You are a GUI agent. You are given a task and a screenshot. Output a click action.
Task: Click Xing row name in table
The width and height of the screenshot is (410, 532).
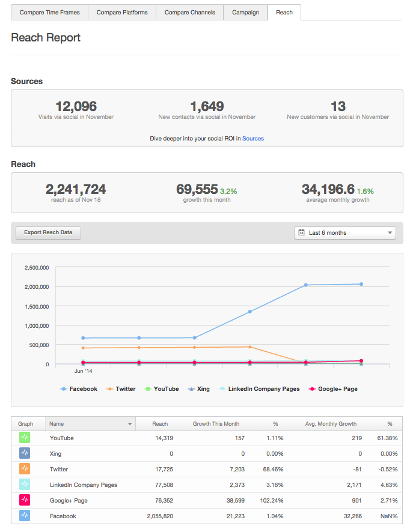pyautogui.click(x=56, y=453)
